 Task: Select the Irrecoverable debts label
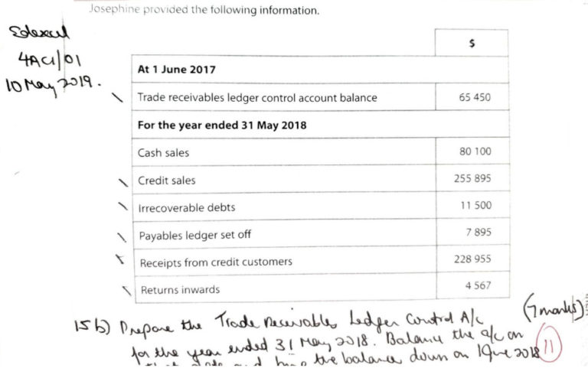pyautogui.click(x=186, y=207)
